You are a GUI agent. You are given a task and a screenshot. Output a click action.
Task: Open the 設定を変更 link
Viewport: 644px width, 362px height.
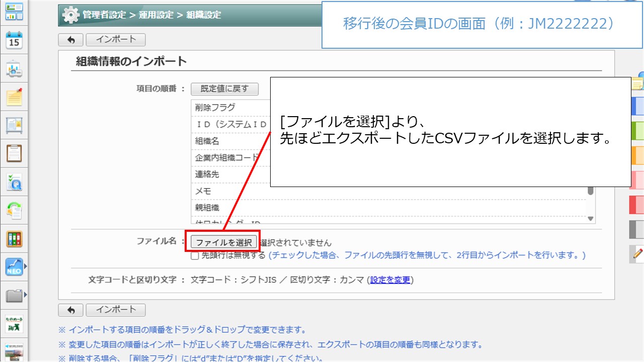(390, 280)
